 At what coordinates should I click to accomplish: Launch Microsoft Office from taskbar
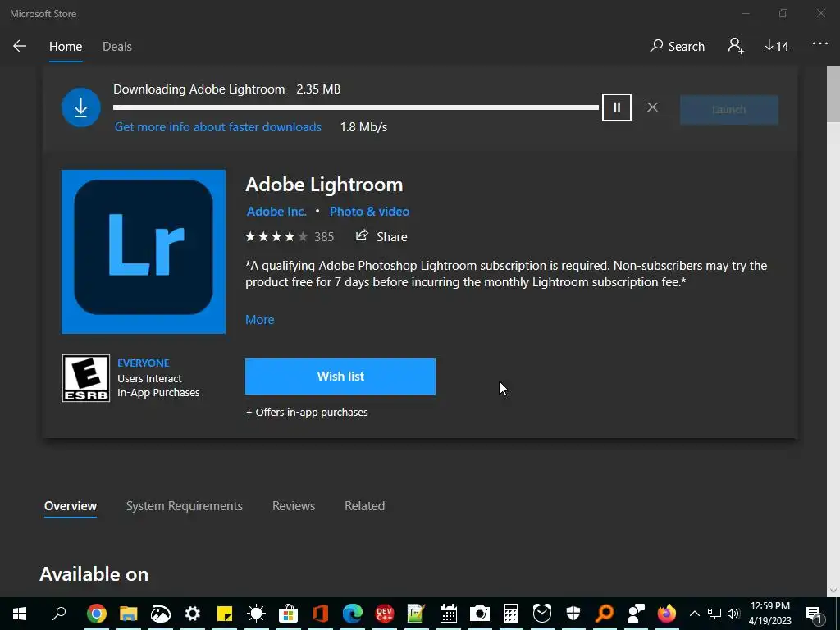tap(321, 614)
